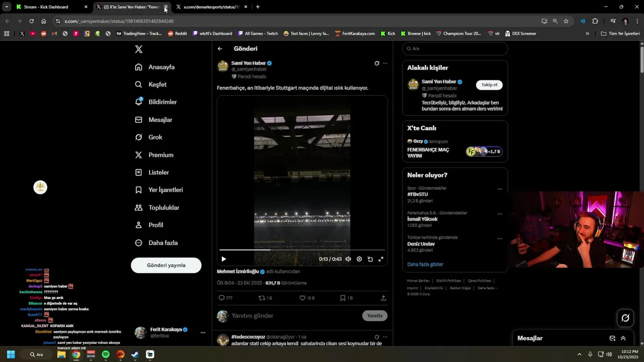Open #FBvSTU trend options
644x362 pixels.
(x=500, y=189)
